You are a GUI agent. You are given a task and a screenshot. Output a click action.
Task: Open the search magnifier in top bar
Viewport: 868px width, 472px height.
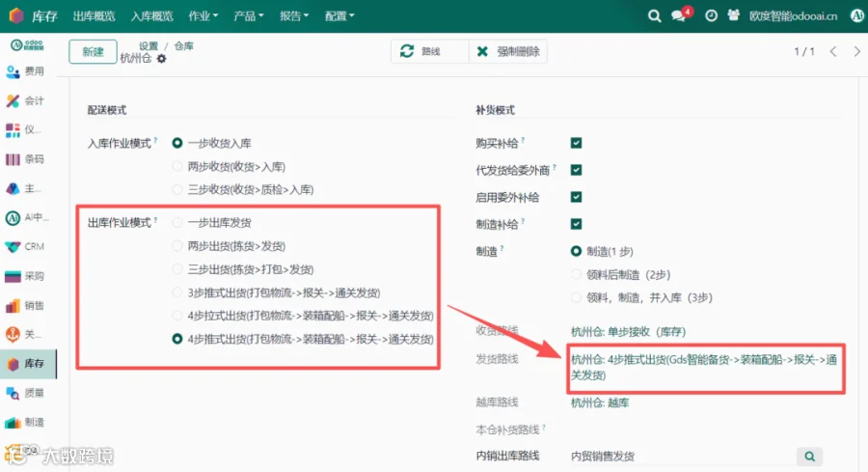654,16
